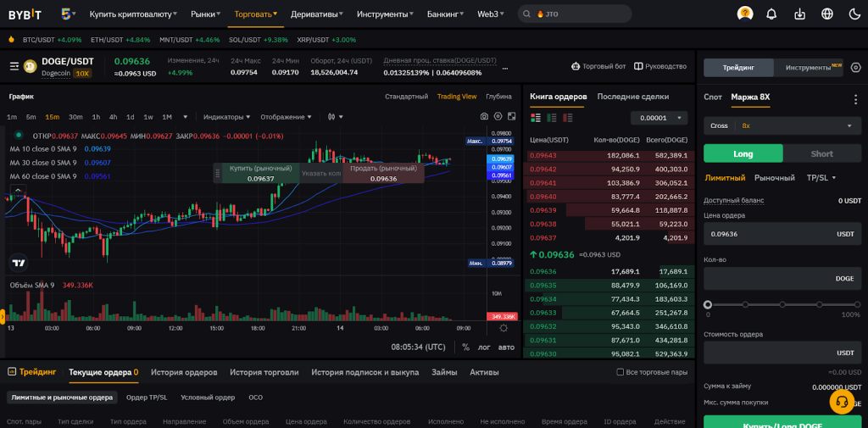Viewport: 868px width, 428px height.
Task: Open the Деривативы menu in navigation
Action: coord(316,14)
